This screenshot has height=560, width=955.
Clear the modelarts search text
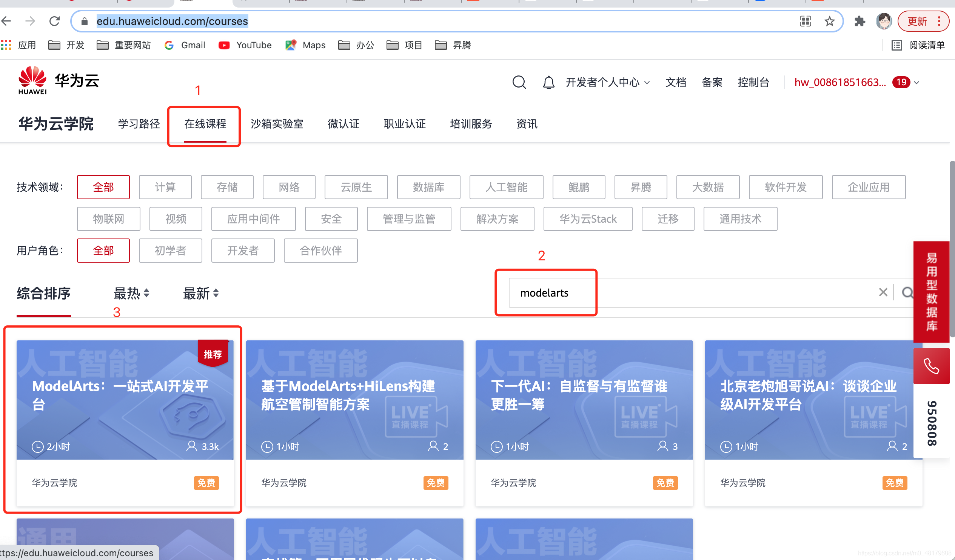(x=883, y=292)
